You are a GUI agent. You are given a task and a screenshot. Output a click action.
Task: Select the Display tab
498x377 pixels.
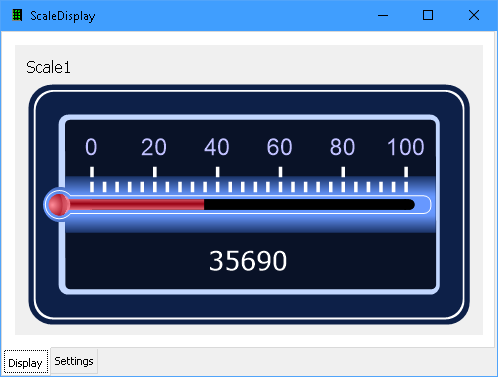[26, 362]
